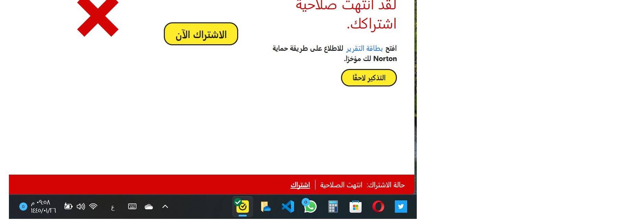Launch Opera browser from taskbar
The height and width of the screenshot is (223, 644).
(x=378, y=207)
